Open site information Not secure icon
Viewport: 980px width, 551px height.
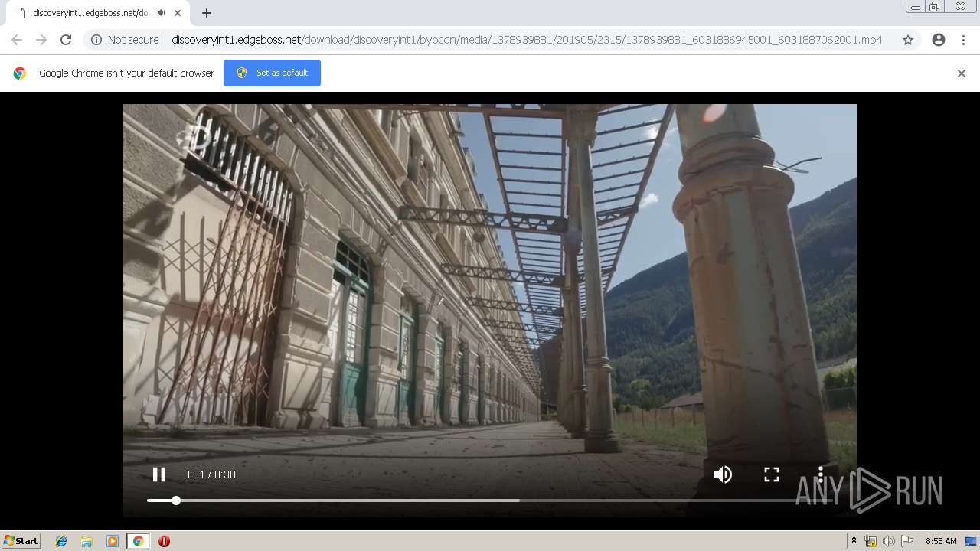pos(96,40)
